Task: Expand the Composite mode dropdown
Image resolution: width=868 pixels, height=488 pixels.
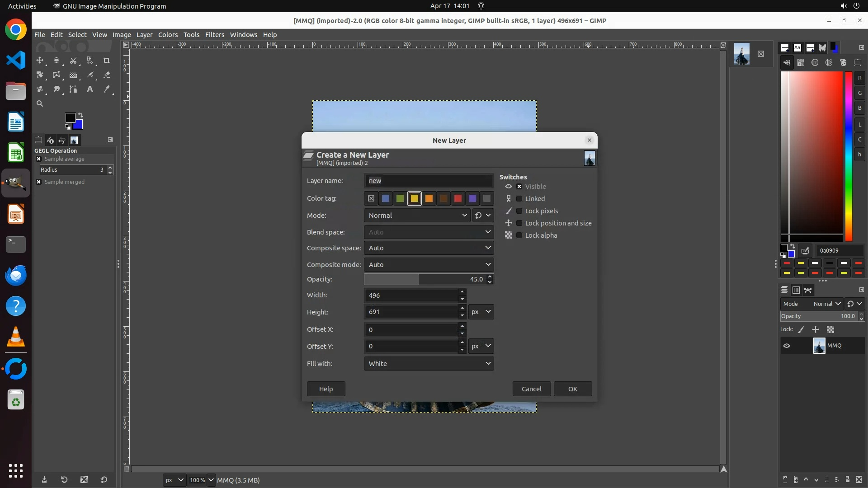Action: [428, 265]
